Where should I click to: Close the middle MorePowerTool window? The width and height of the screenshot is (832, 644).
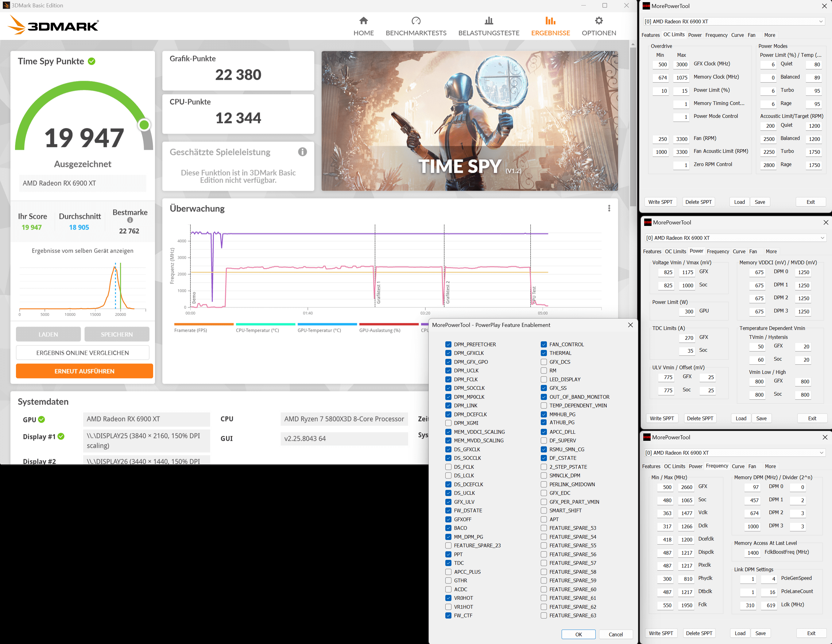826,222
